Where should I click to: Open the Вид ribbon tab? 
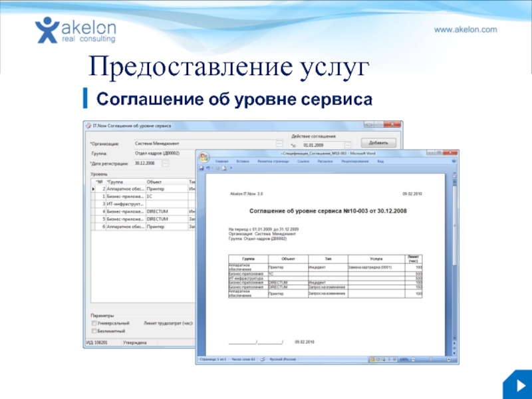(x=380, y=162)
